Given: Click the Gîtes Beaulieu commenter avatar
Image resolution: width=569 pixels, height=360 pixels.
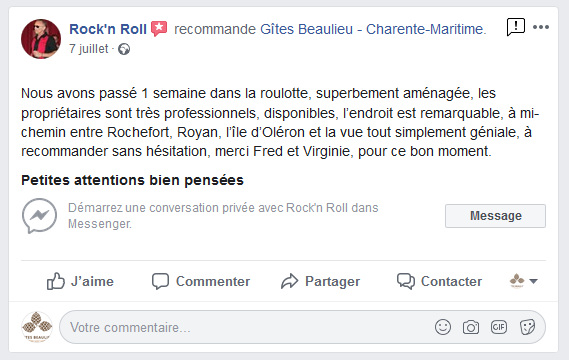Looking at the screenshot, I should pyautogui.click(x=37, y=327).
